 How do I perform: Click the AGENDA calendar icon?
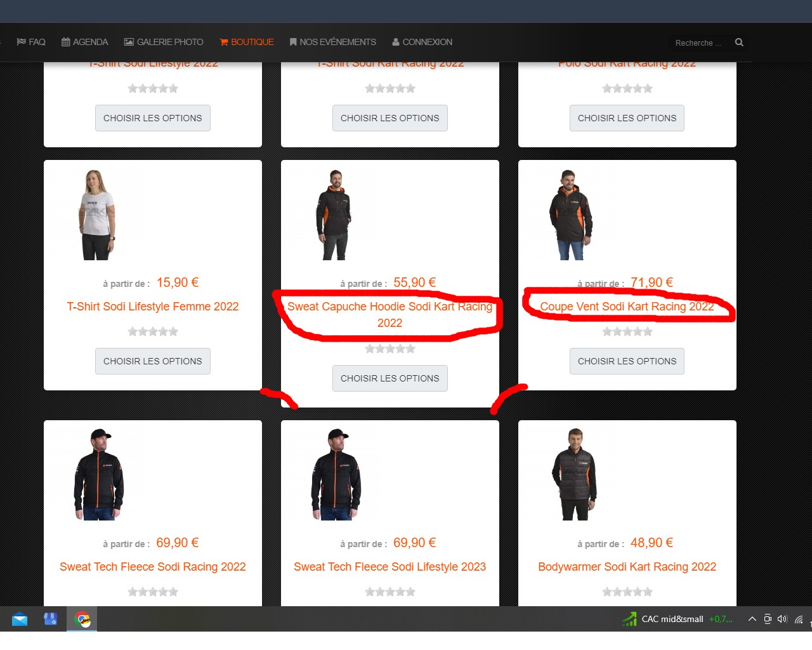pos(66,42)
